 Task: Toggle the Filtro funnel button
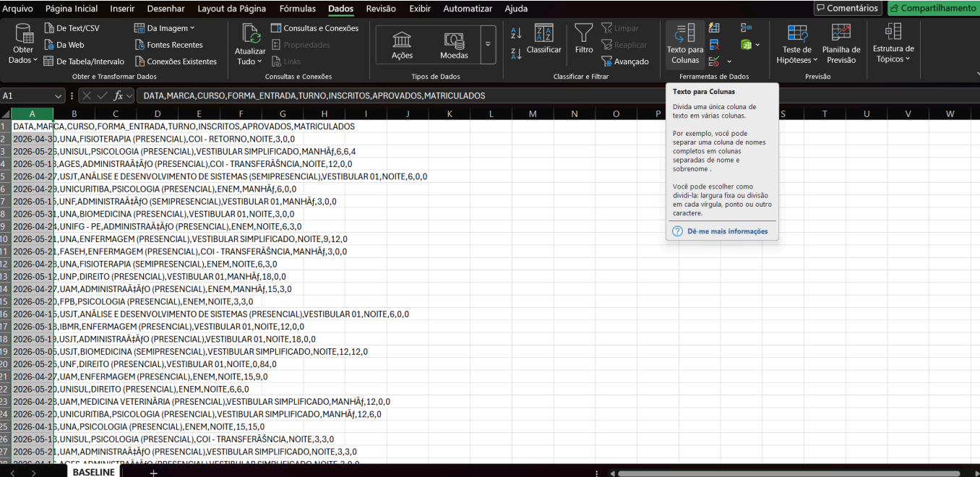[584, 39]
